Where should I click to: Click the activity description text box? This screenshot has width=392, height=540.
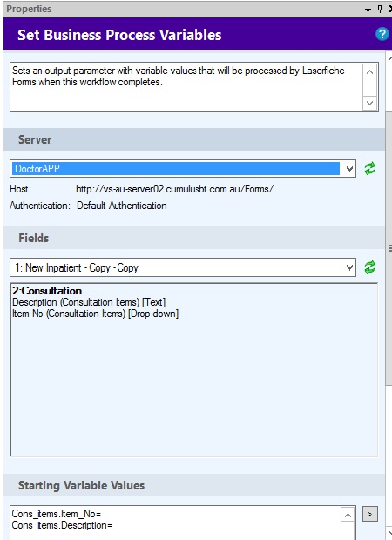click(186, 87)
